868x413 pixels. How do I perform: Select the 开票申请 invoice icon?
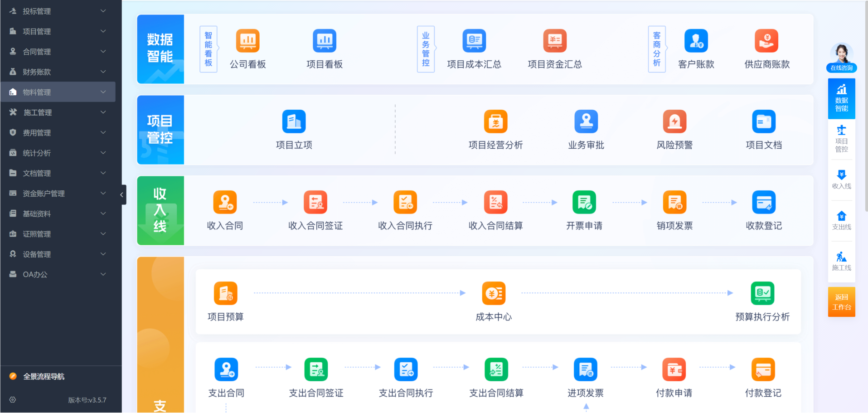[x=584, y=202]
